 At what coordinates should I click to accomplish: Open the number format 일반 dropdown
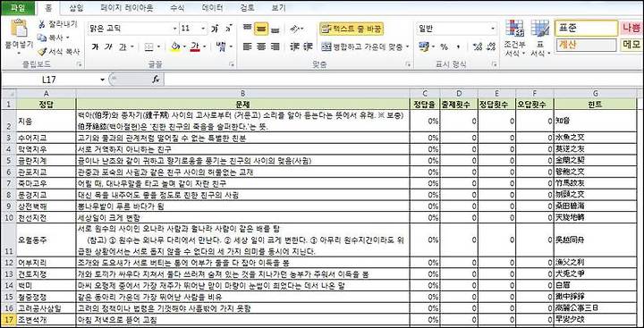pos(493,29)
